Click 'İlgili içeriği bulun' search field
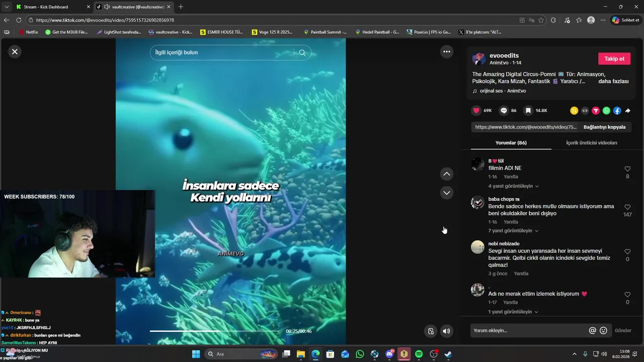 [224, 52]
